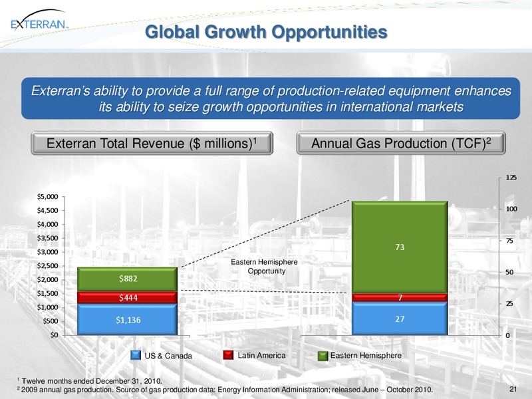This screenshot has height=399, width=532.
Task: Click the blue gas segment labeled 27
Action: click(x=400, y=319)
